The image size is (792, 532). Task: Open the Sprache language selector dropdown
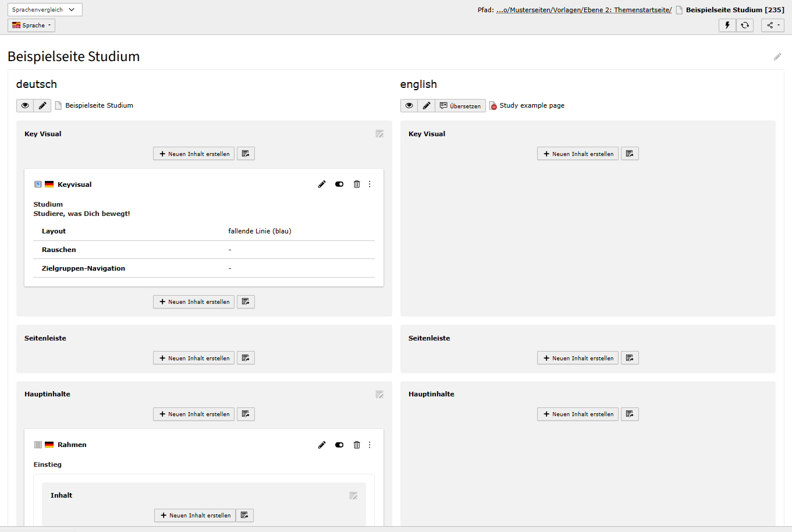(x=31, y=25)
